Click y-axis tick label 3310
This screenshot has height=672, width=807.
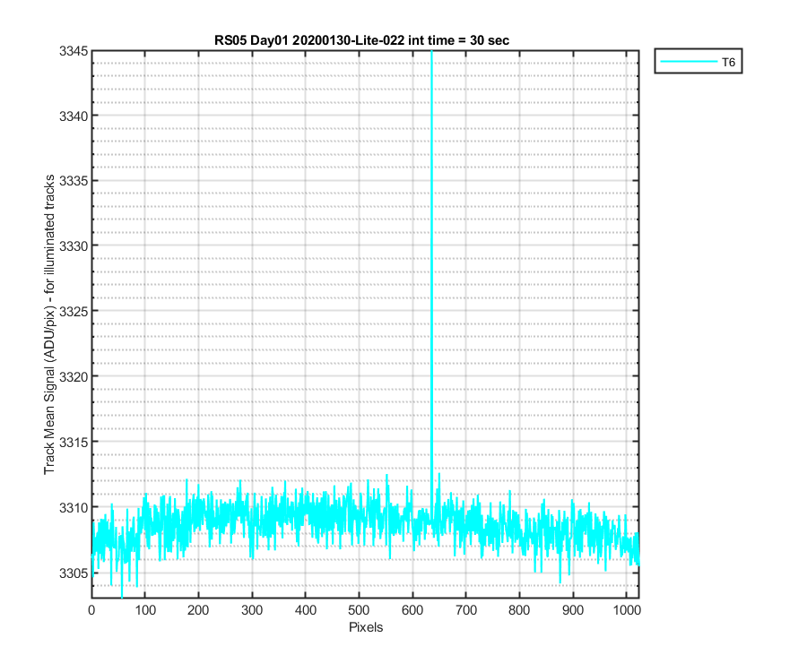(74, 508)
